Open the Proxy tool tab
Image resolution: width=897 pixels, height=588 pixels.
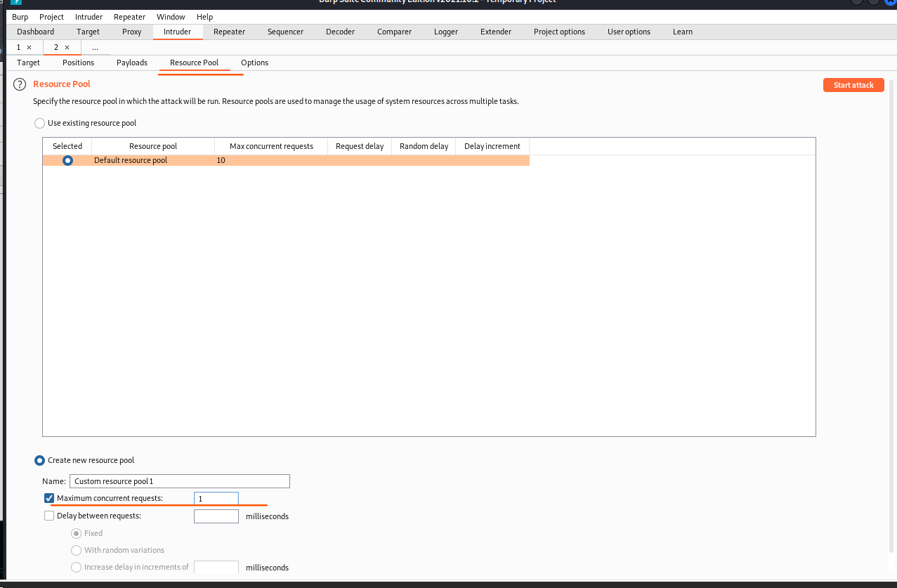pos(131,32)
